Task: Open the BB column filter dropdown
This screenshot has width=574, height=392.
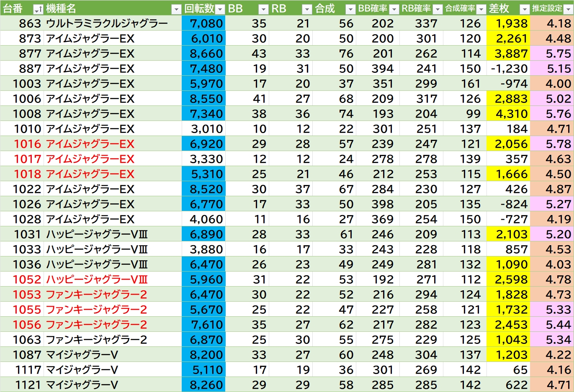Action: click(x=263, y=9)
